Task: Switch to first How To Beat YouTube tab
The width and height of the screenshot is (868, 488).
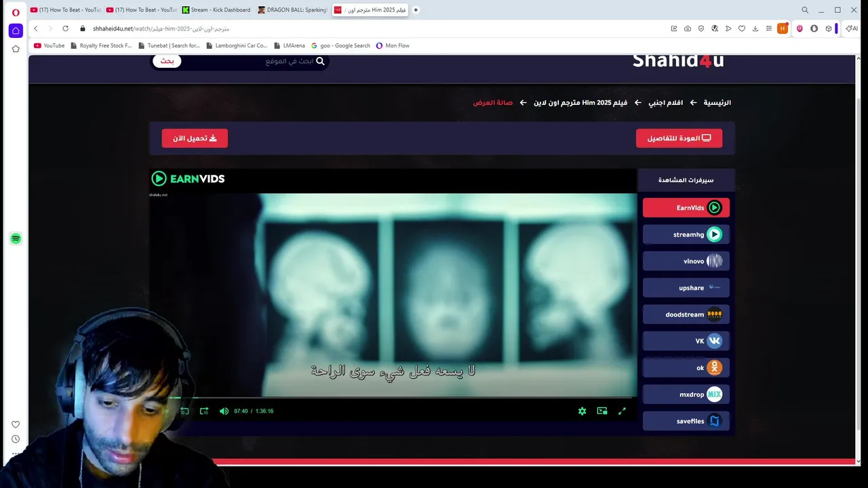Action: click(65, 10)
